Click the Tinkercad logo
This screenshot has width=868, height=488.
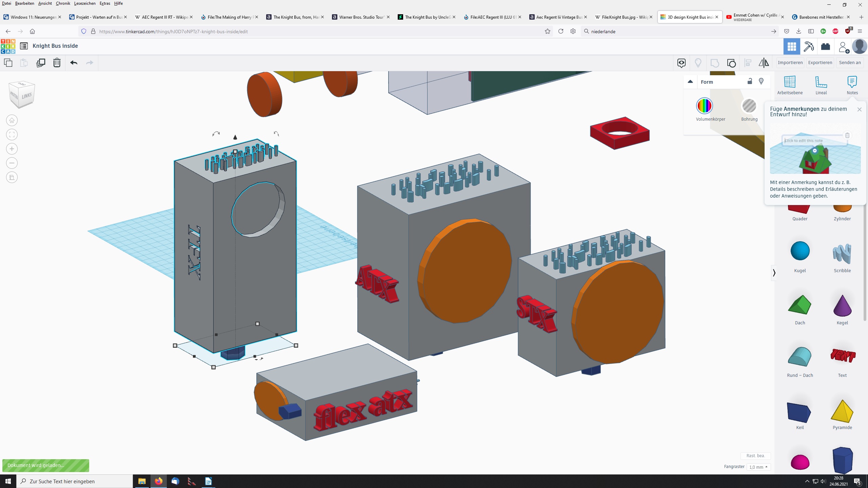(x=8, y=46)
